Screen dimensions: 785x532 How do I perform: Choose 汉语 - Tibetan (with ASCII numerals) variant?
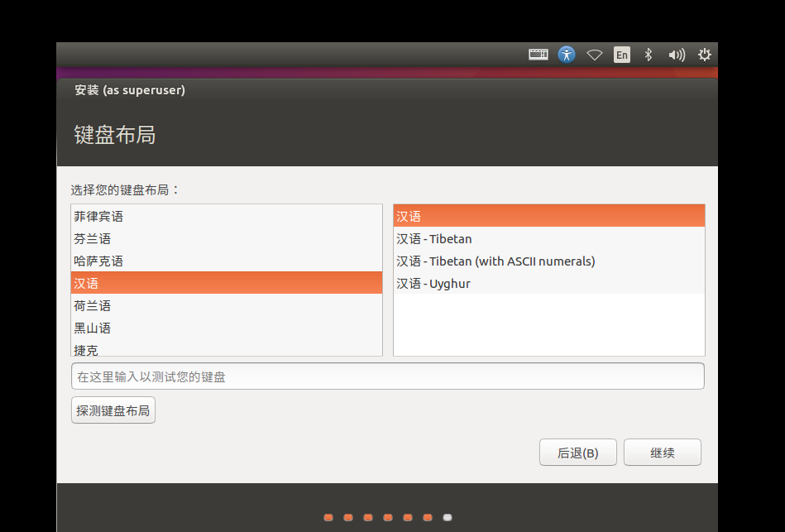click(549, 261)
